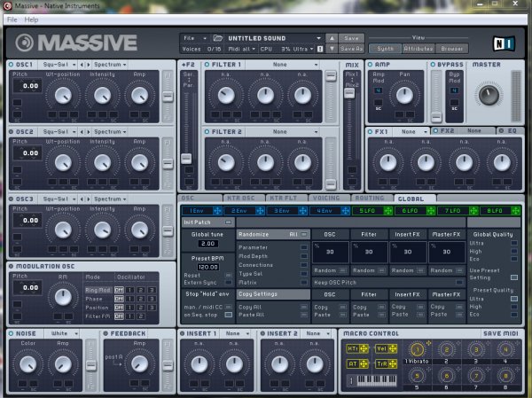Screen dimensions: 532x398
Task: Open the OSC1 Spectrum mode dropdown
Action: (x=110, y=65)
